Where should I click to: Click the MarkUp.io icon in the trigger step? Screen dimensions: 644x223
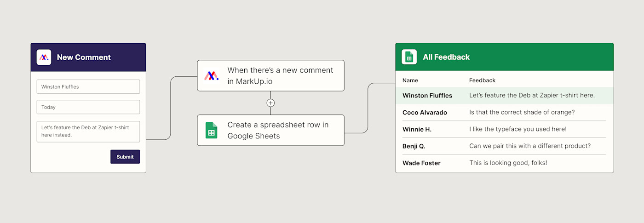pos(212,75)
